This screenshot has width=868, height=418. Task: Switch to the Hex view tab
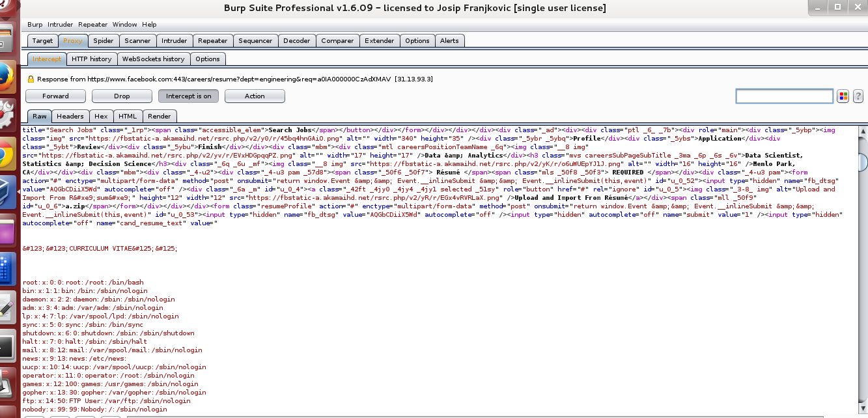click(101, 116)
